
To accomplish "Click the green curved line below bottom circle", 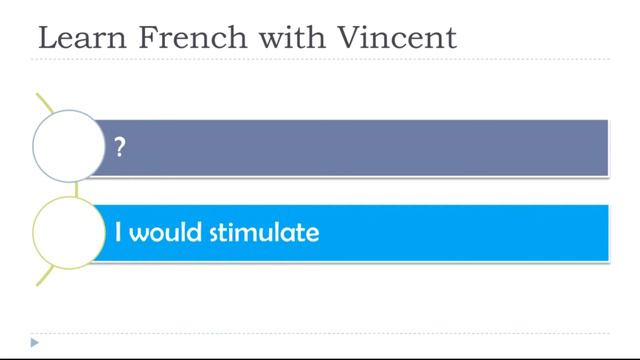I will click(x=44, y=276).
